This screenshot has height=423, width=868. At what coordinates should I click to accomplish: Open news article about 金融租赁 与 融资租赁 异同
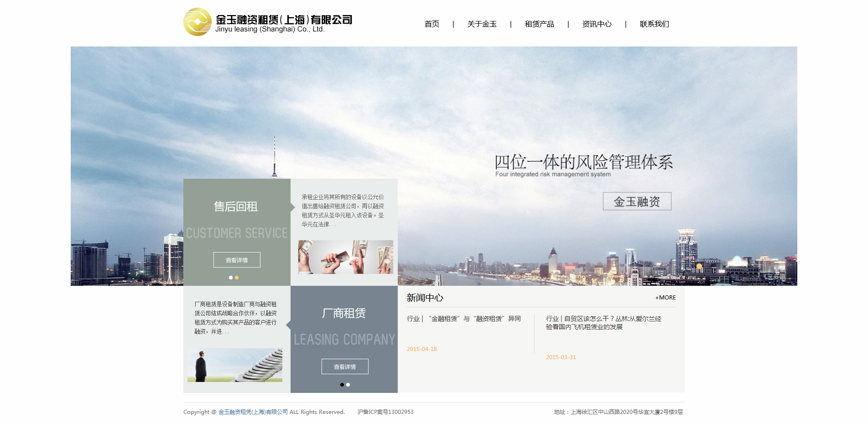463,319
